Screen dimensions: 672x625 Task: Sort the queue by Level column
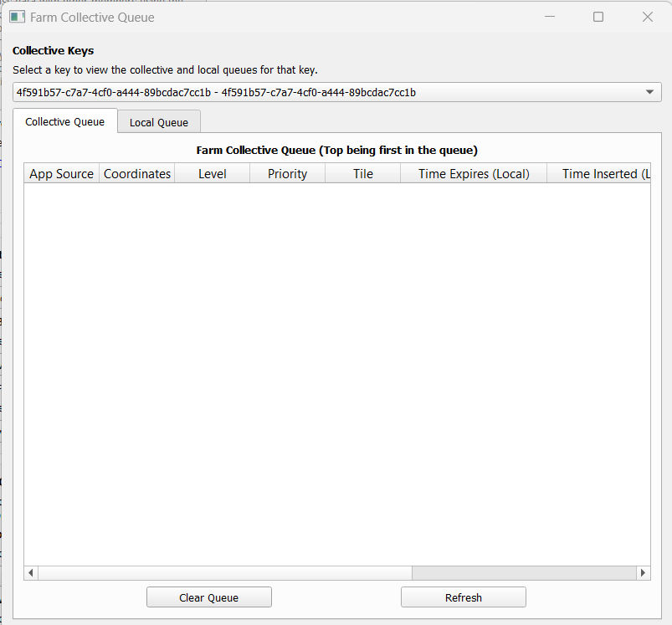[212, 174]
